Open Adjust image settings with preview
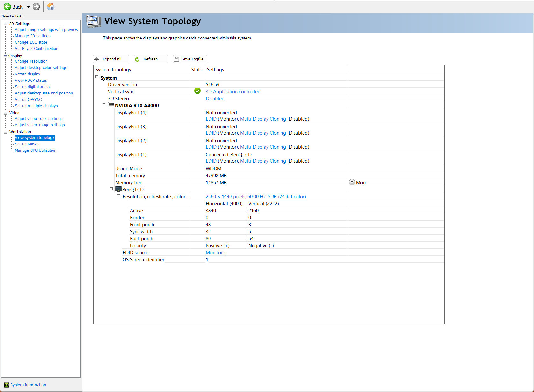The image size is (534, 392). click(46, 30)
